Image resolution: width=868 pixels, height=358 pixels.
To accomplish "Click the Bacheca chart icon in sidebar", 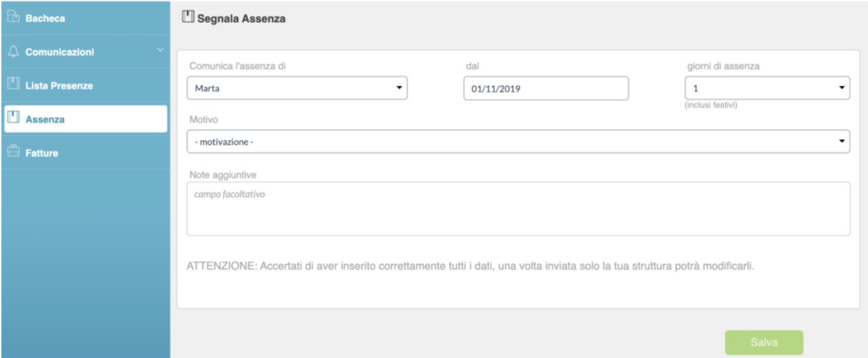I will (12, 18).
